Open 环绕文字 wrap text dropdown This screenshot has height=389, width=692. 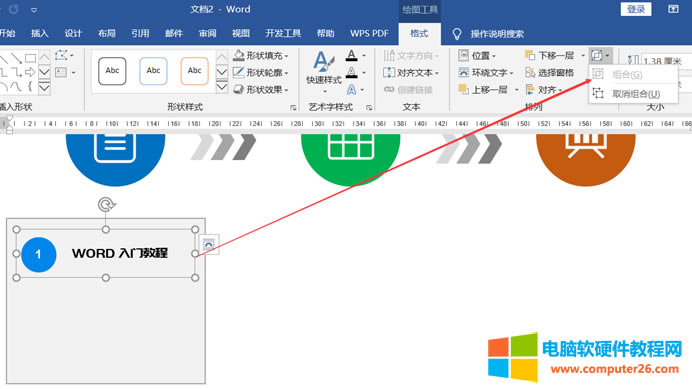pyautogui.click(x=485, y=72)
